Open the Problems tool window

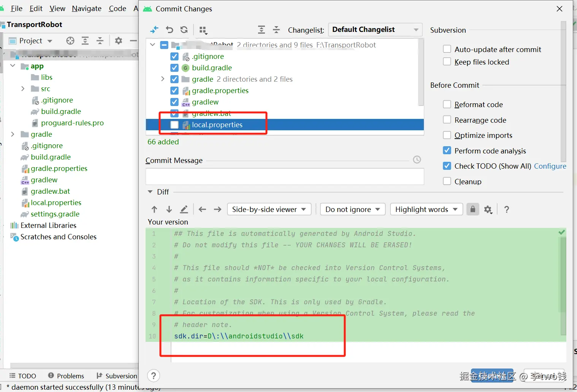click(66, 376)
